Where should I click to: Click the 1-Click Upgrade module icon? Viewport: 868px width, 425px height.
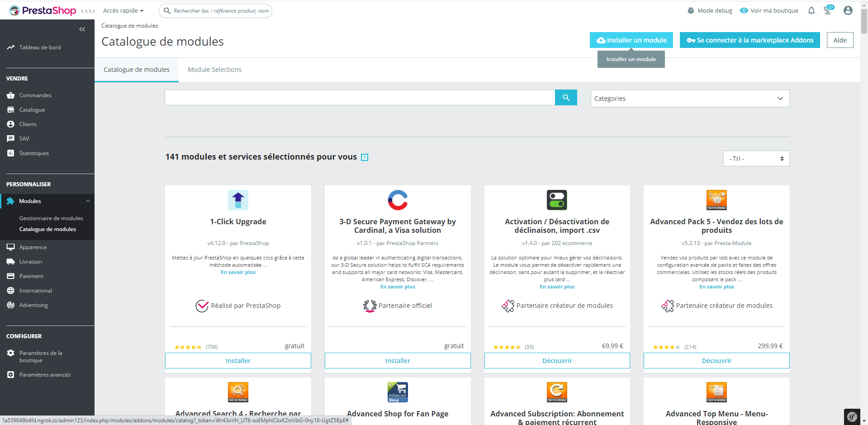coord(238,200)
